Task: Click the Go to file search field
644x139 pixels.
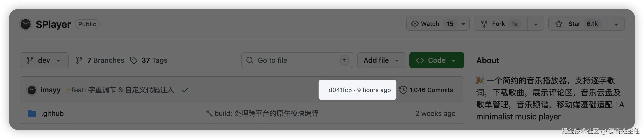Action: [297, 60]
